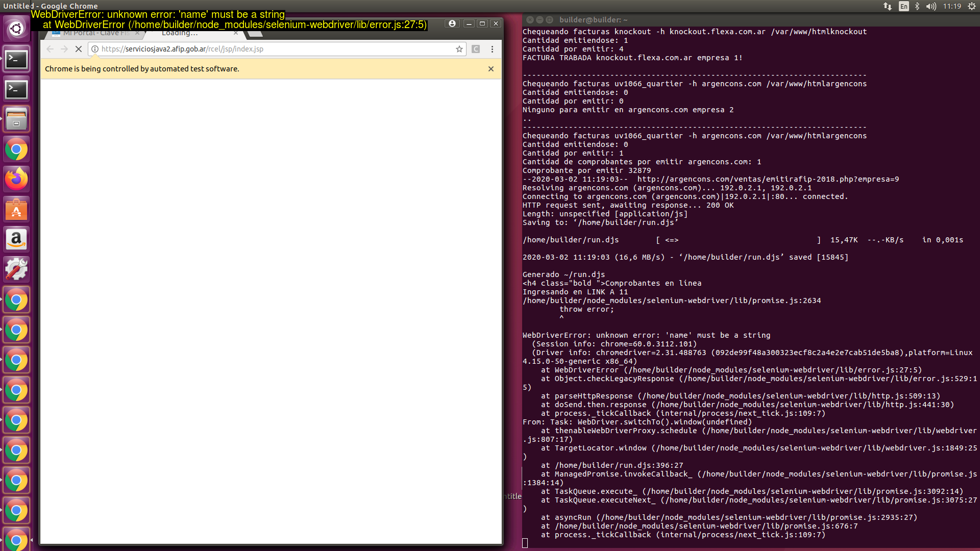Image resolution: width=980 pixels, height=551 pixels.
Task: Stop loading the page in Chrome
Action: pos(78,49)
